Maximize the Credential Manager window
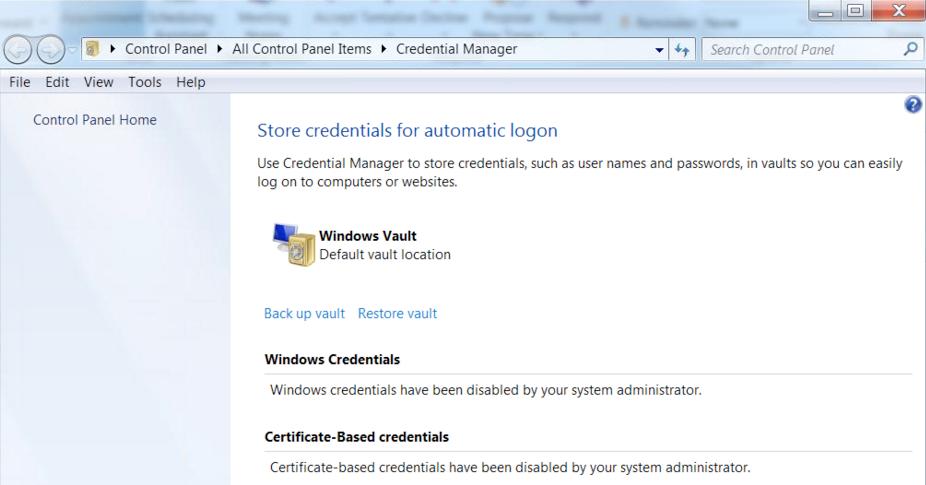926x485 pixels. tap(855, 11)
